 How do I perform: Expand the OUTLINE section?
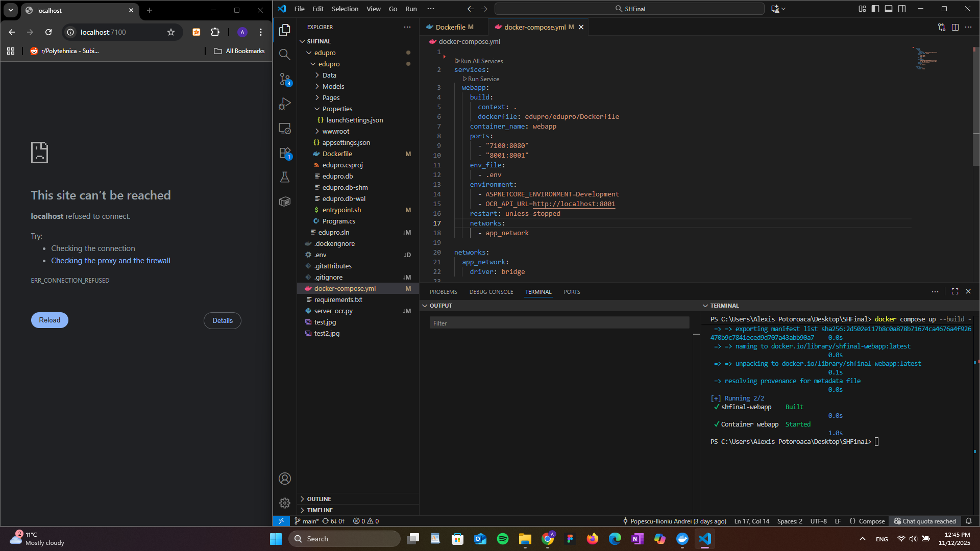pos(319,499)
